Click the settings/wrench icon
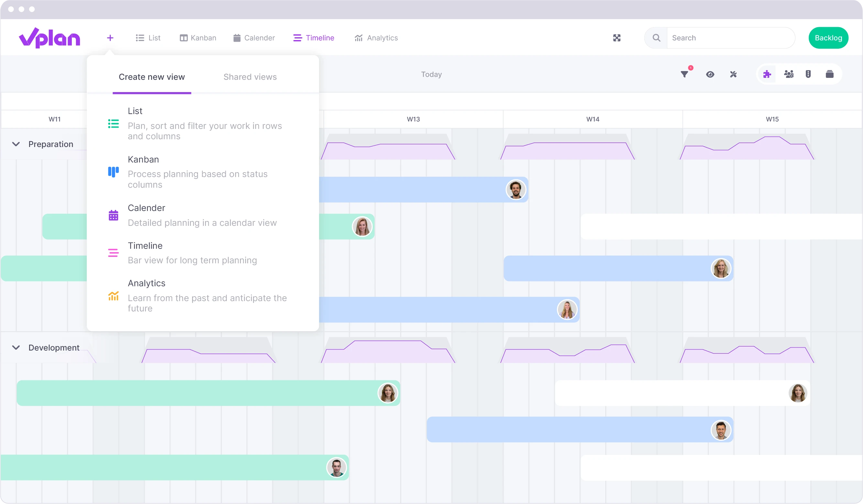The width and height of the screenshot is (863, 504). click(x=733, y=74)
